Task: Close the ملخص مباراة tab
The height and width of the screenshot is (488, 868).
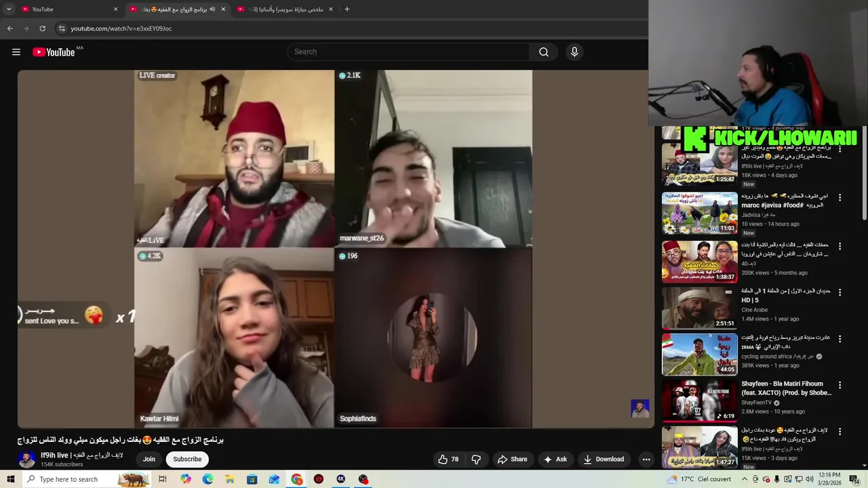Action: tap(331, 9)
